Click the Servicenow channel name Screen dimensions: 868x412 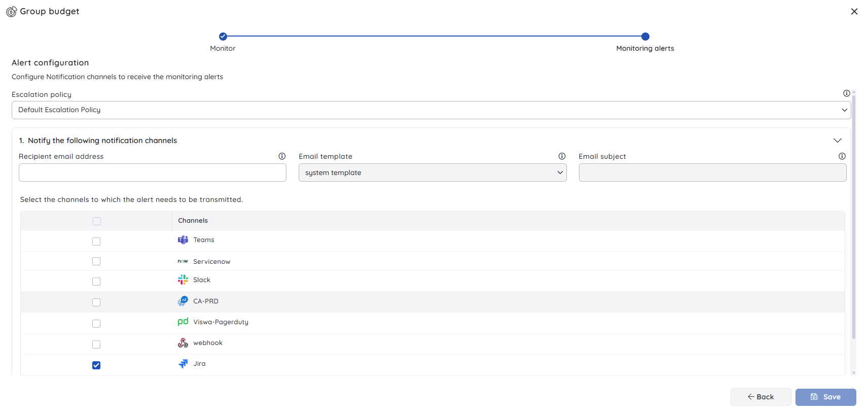point(211,262)
